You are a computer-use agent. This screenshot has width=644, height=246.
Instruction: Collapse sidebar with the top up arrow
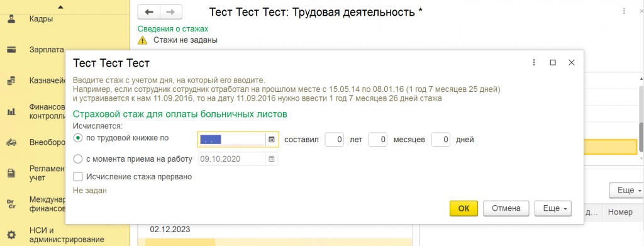pyautogui.click(x=61, y=6)
